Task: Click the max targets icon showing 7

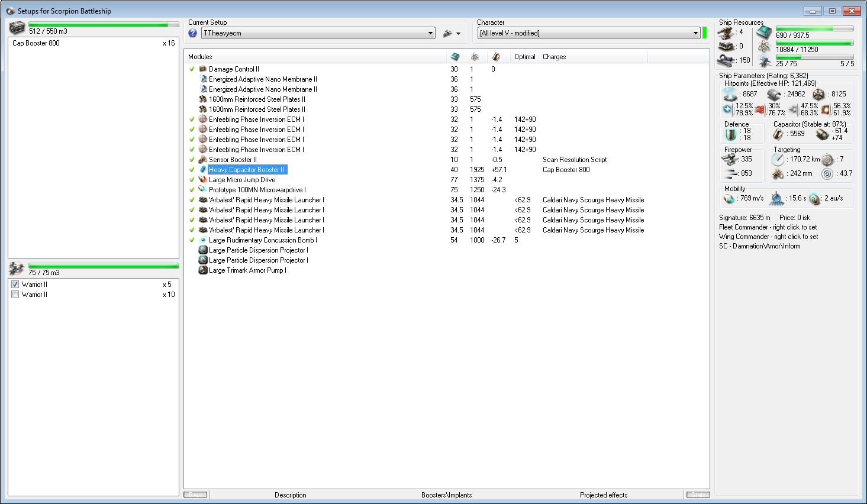Action: pyautogui.click(x=827, y=159)
